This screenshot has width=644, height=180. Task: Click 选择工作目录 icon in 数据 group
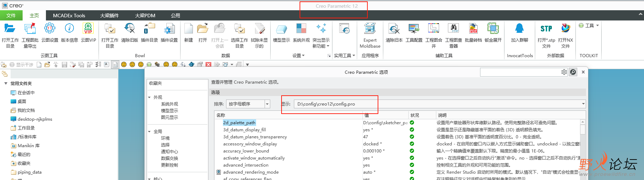coord(240,29)
